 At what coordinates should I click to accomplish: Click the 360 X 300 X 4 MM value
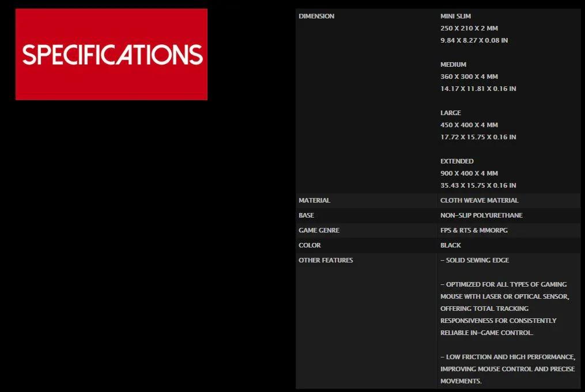click(x=469, y=77)
